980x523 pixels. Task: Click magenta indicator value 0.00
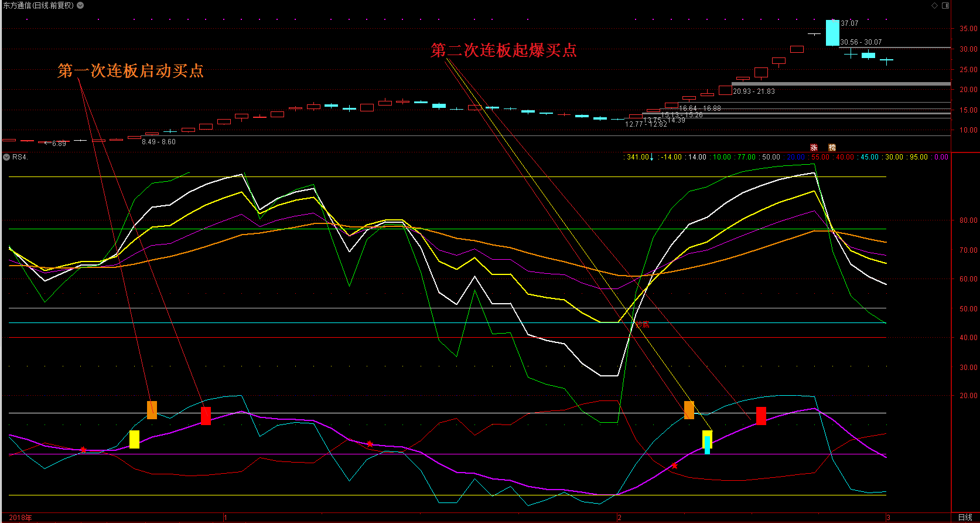pyautogui.click(x=941, y=157)
